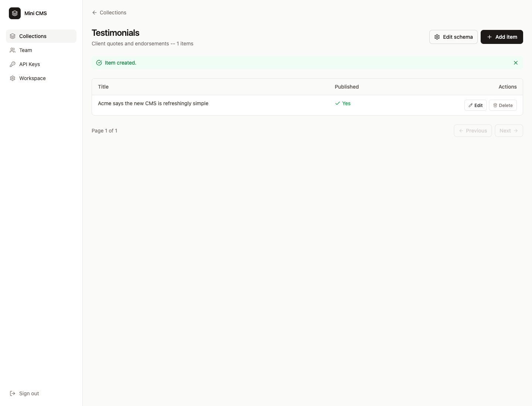The width and height of the screenshot is (532, 406).
Task: Click the Team people icon
Action: click(x=13, y=50)
